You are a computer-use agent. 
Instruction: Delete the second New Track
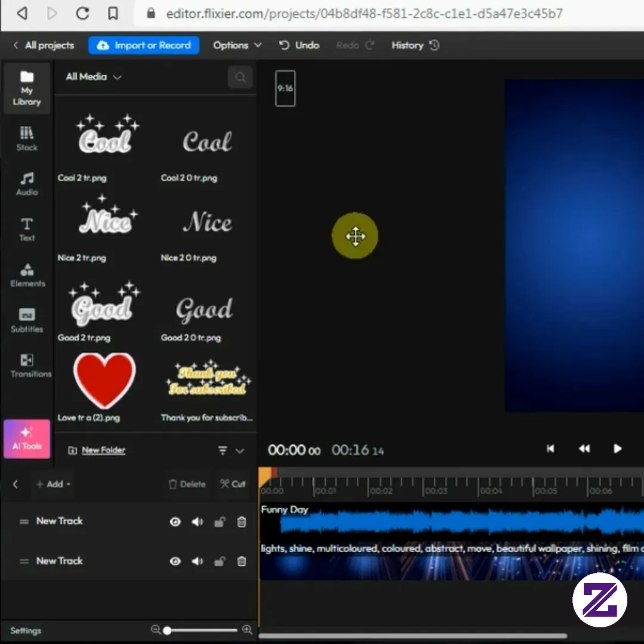(x=241, y=561)
